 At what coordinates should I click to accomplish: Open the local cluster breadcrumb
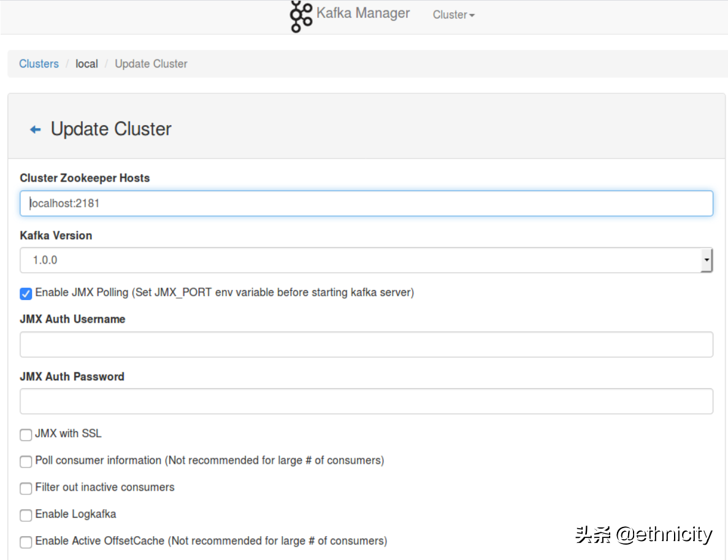click(x=87, y=64)
